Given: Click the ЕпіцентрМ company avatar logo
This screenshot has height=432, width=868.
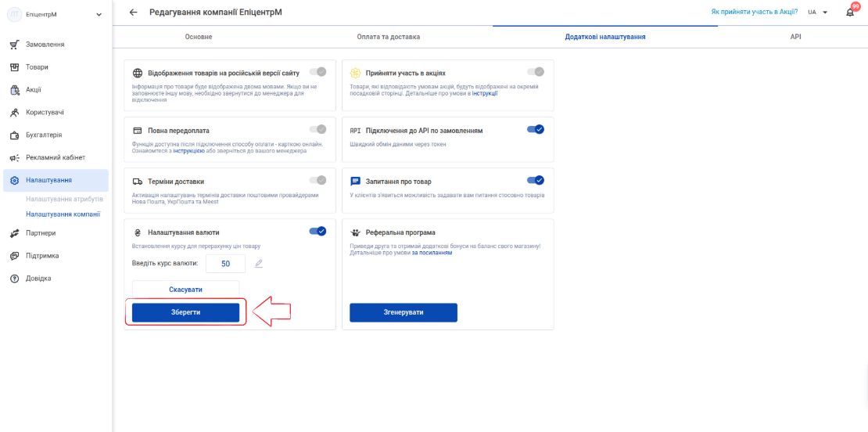Looking at the screenshot, I should (x=14, y=14).
